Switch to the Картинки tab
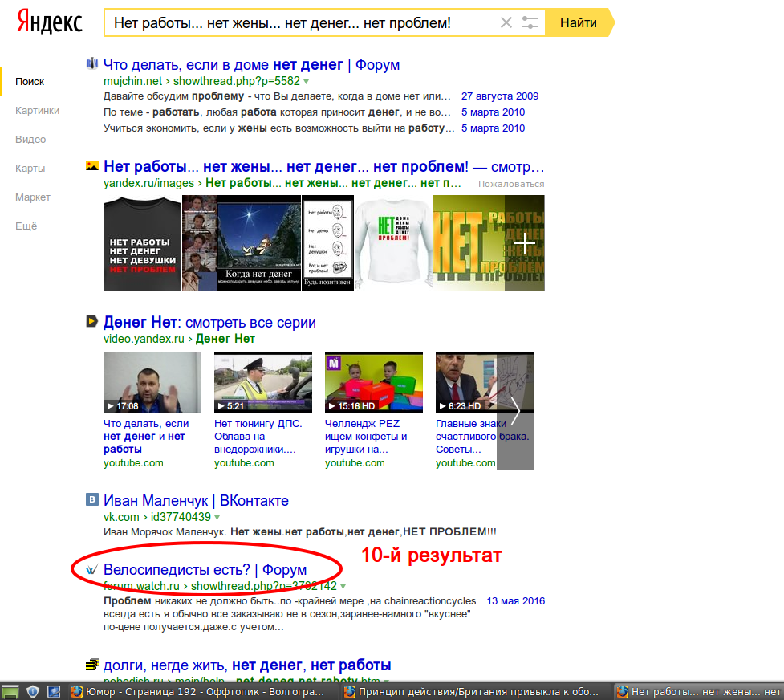The width and height of the screenshot is (784, 700). pyautogui.click(x=37, y=111)
